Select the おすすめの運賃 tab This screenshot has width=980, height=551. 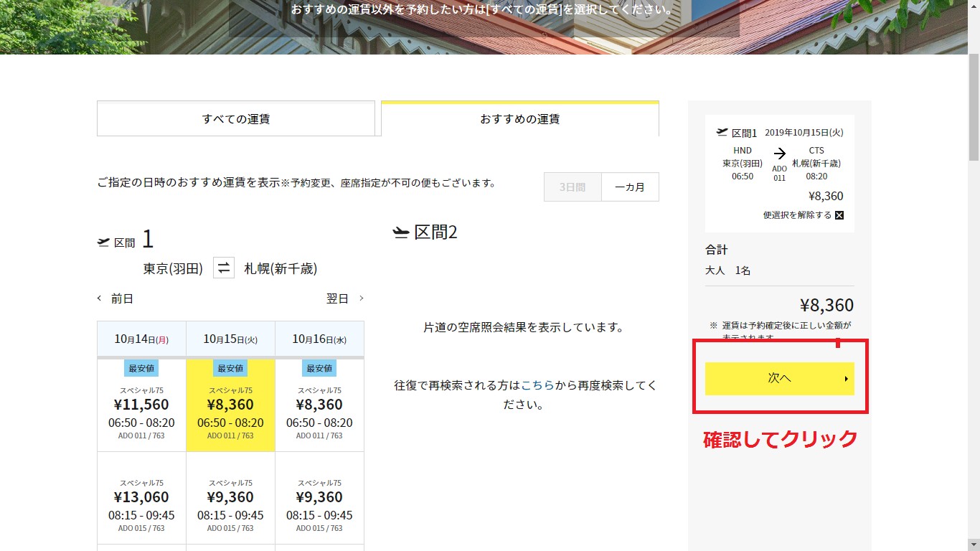519,119
